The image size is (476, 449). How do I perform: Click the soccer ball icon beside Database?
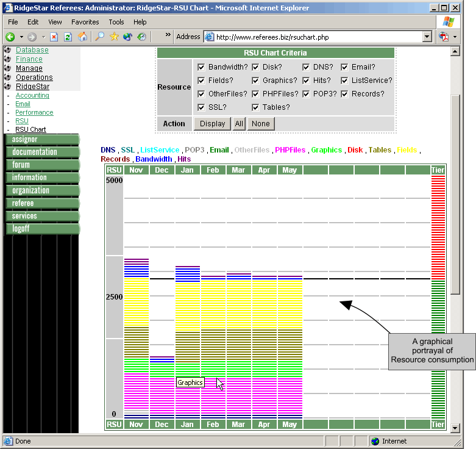[x=8, y=49]
